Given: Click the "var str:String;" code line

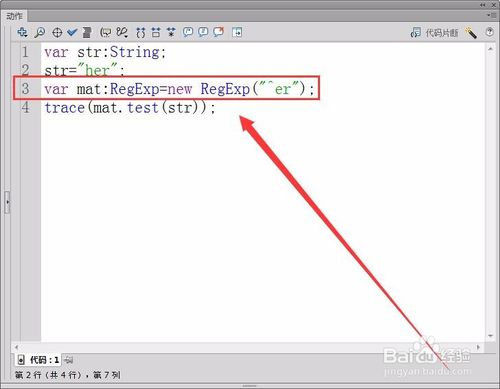Looking at the screenshot, I should click(105, 52).
